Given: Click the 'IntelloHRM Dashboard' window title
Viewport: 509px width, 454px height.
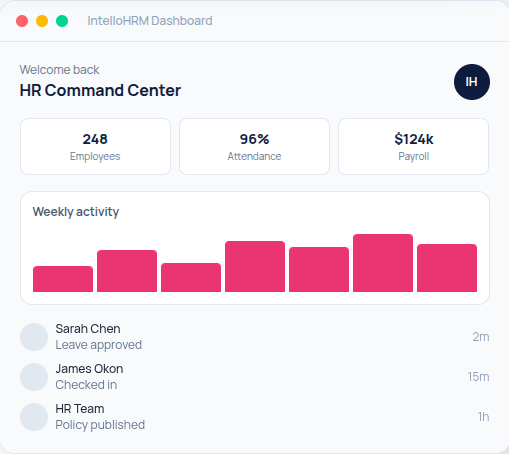Looking at the screenshot, I should point(150,21).
